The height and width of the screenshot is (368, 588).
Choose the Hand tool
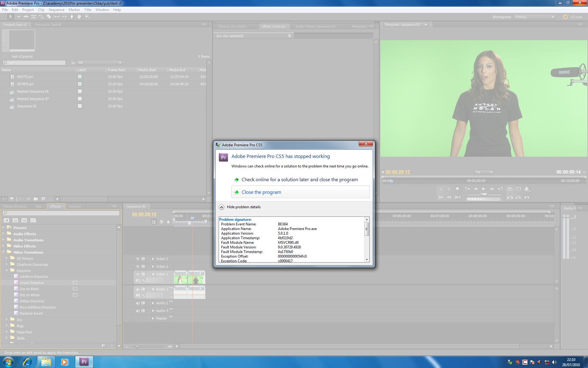[x=79, y=17]
